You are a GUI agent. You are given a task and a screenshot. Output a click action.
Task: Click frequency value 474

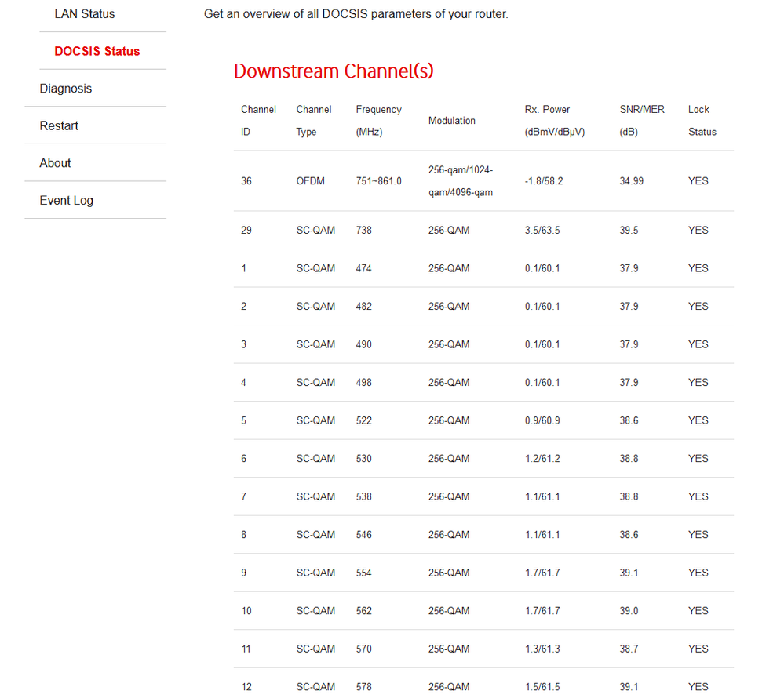(x=363, y=268)
